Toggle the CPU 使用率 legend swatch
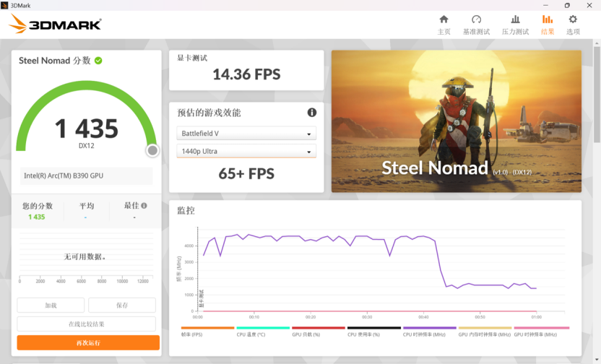The image size is (601, 364). click(x=374, y=328)
